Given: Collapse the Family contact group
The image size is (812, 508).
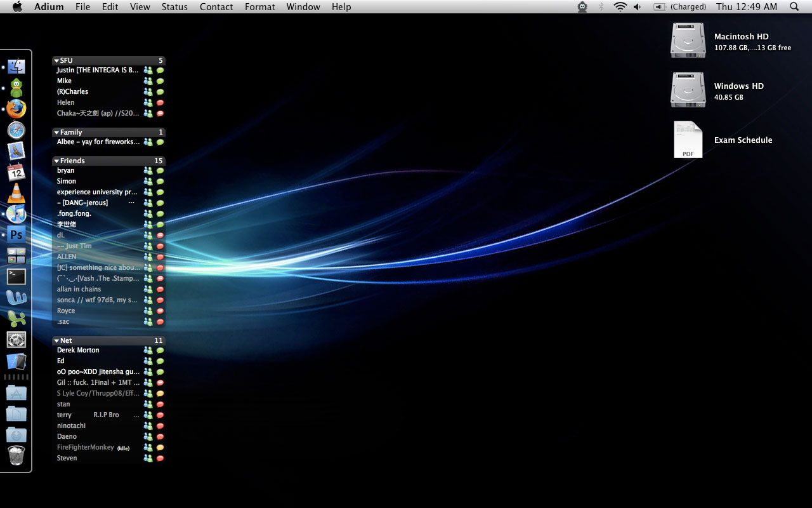Looking at the screenshot, I should (56, 133).
